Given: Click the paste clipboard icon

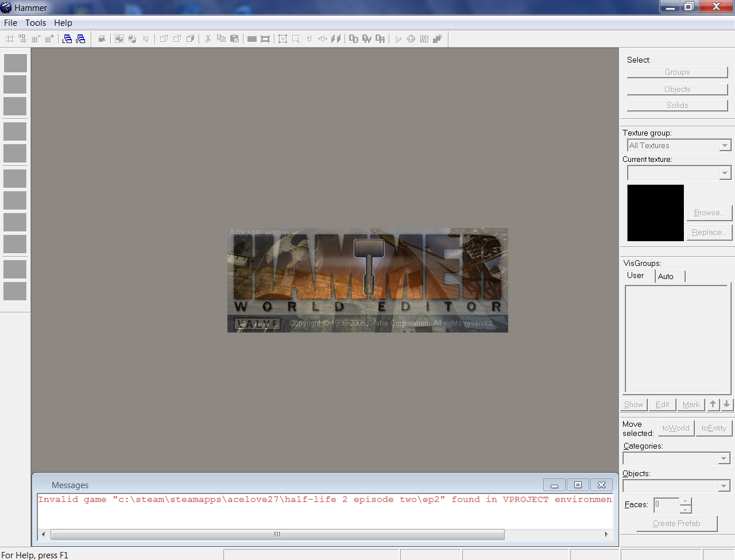Looking at the screenshot, I should click(234, 39).
